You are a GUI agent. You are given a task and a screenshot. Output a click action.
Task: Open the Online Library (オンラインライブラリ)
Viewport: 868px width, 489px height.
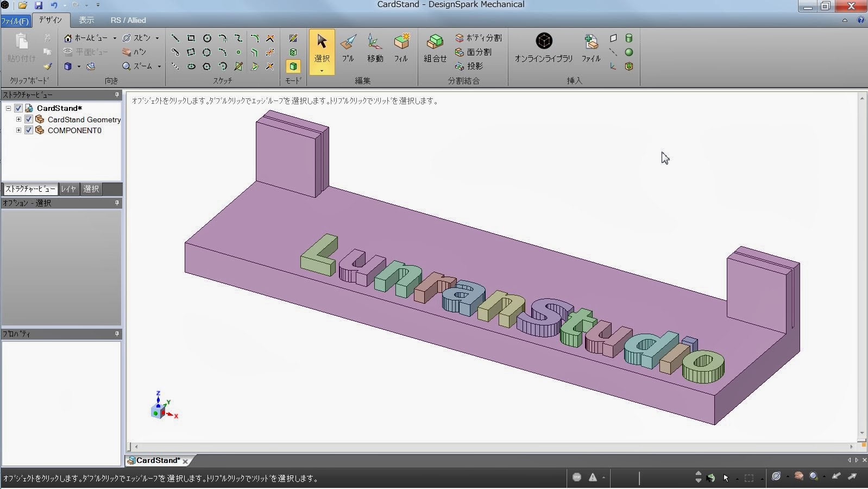tap(544, 48)
